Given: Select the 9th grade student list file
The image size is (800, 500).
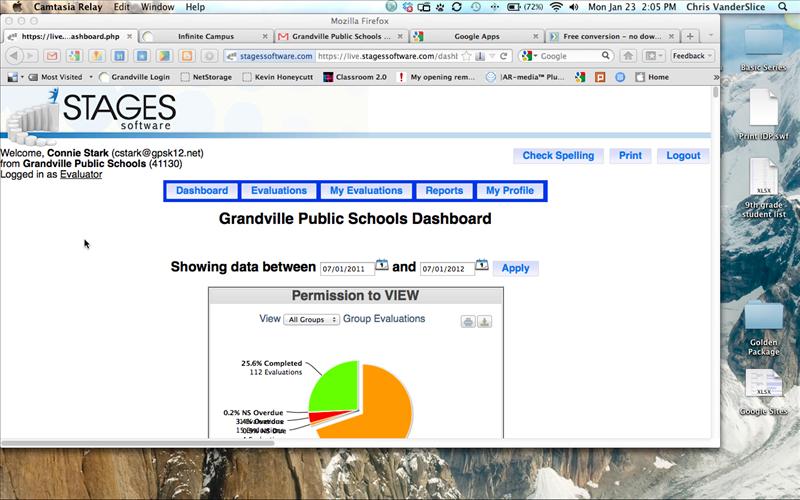Looking at the screenshot, I should point(763,188).
